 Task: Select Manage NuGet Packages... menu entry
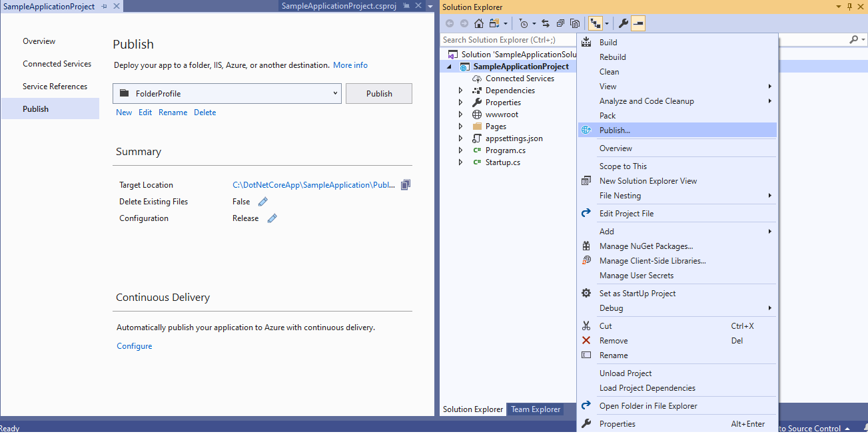pyautogui.click(x=677, y=246)
